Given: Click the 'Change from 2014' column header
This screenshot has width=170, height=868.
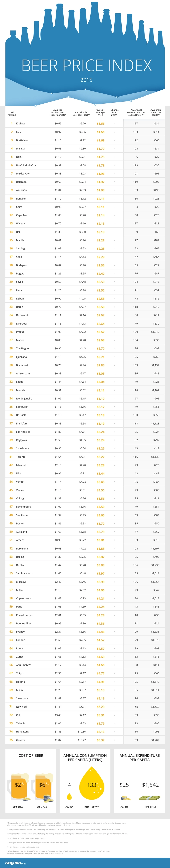Looking at the screenshot, I should click(x=114, y=112).
